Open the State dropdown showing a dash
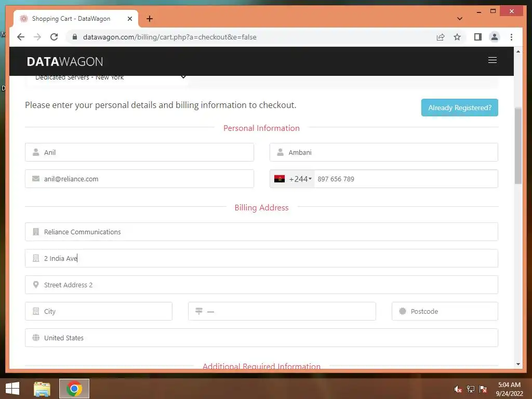Image resolution: width=532 pixels, height=399 pixels. 282,311
